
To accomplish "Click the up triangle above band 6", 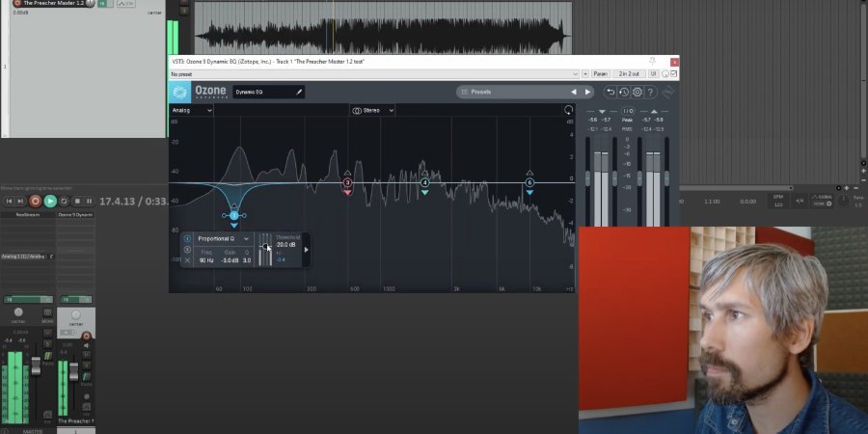I will coord(529,173).
